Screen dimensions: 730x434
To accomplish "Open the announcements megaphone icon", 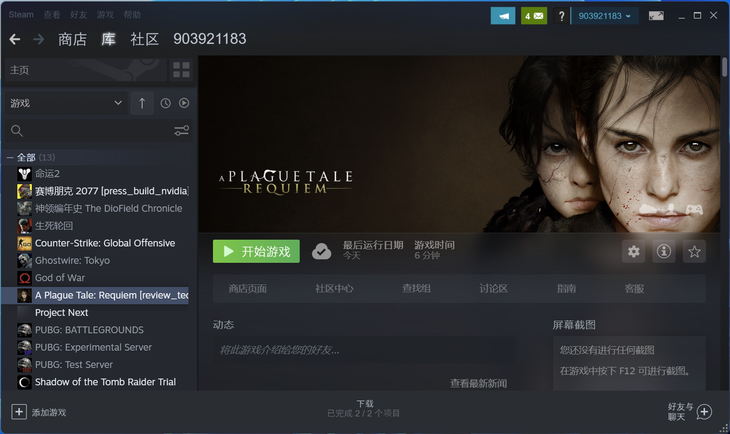I will (x=503, y=16).
